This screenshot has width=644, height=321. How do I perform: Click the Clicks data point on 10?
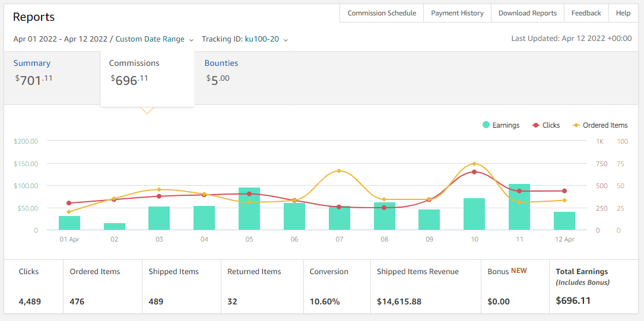pos(474,172)
